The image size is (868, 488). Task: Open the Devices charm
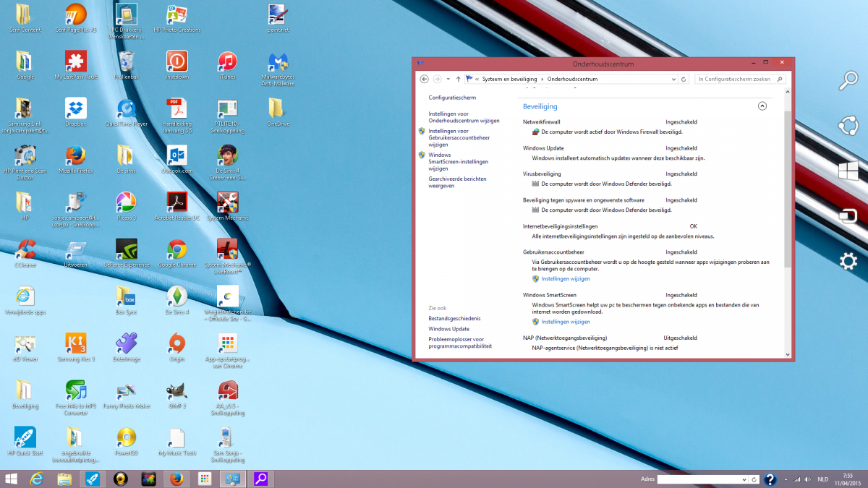point(848,216)
